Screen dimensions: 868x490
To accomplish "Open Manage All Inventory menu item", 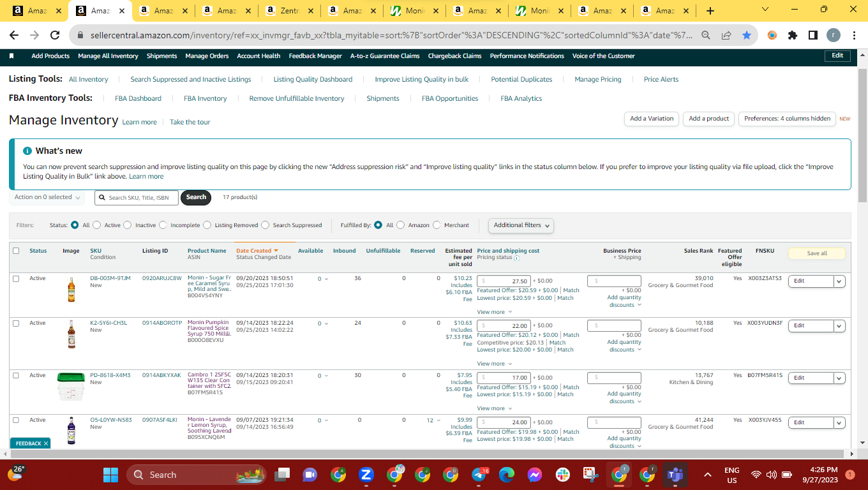I will (108, 56).
